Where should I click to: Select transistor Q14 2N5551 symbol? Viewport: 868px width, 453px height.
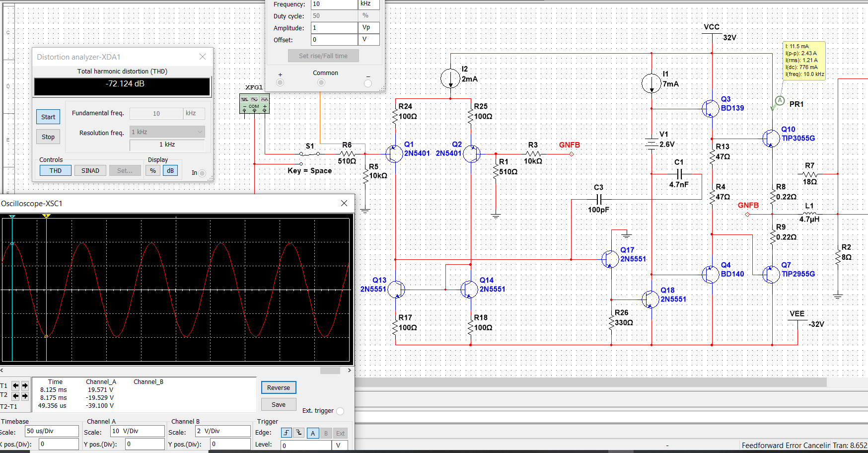[x=469, y=289]
